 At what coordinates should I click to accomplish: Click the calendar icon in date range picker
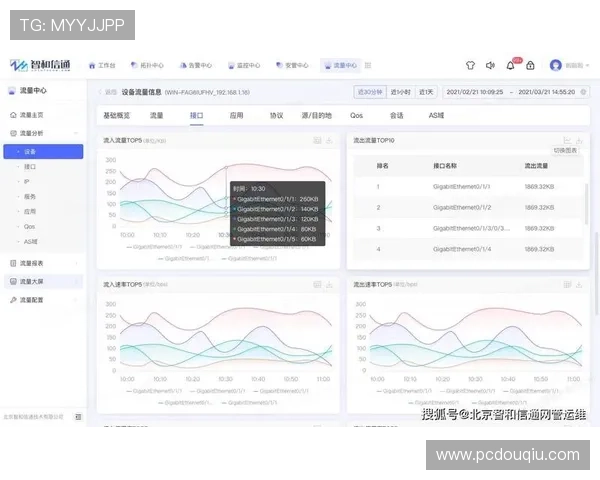click(583, 92)
